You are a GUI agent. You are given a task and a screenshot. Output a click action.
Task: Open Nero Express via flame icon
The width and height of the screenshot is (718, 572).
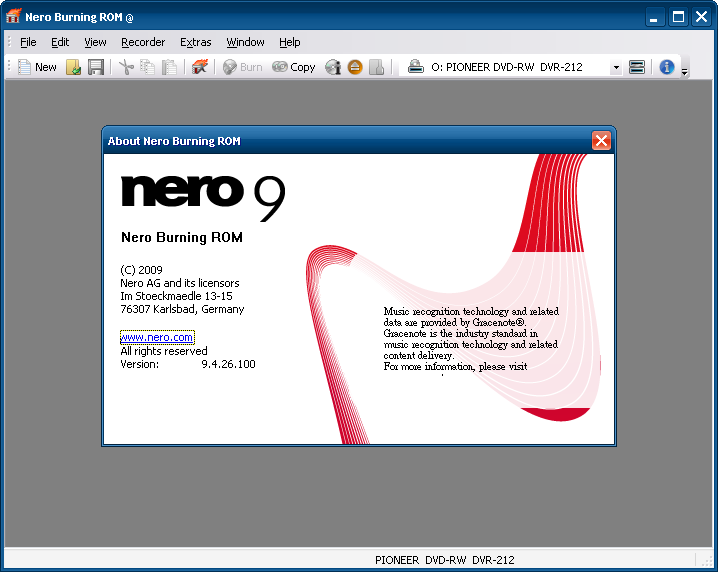coord(200,67)
